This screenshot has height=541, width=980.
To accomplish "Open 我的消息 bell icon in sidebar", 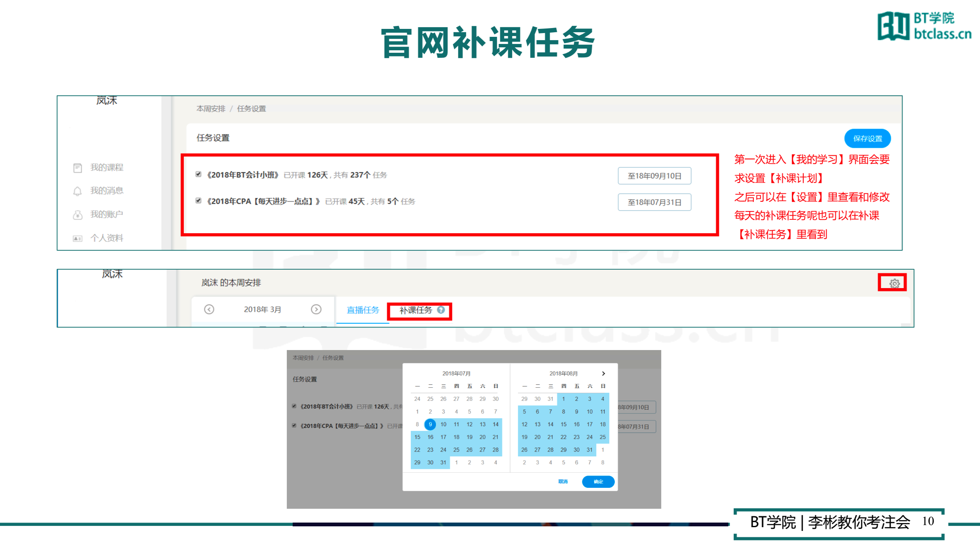I will click(x=77, y=191).
